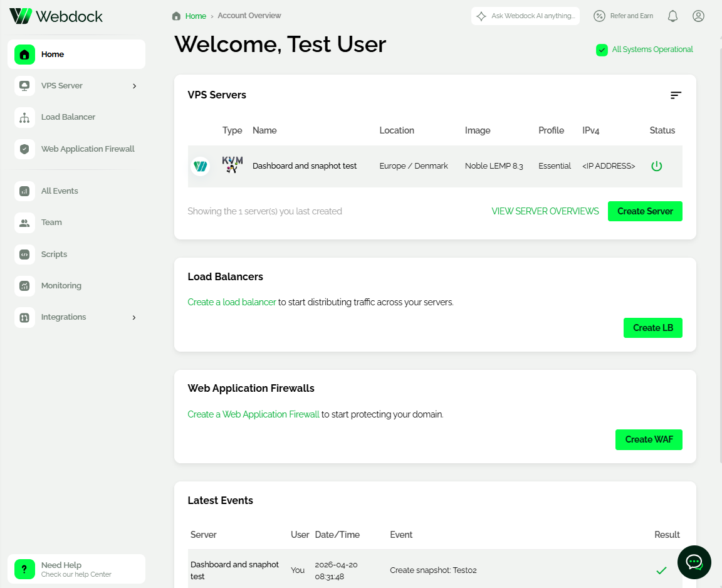Click the Create WAF button

(648, 439)
